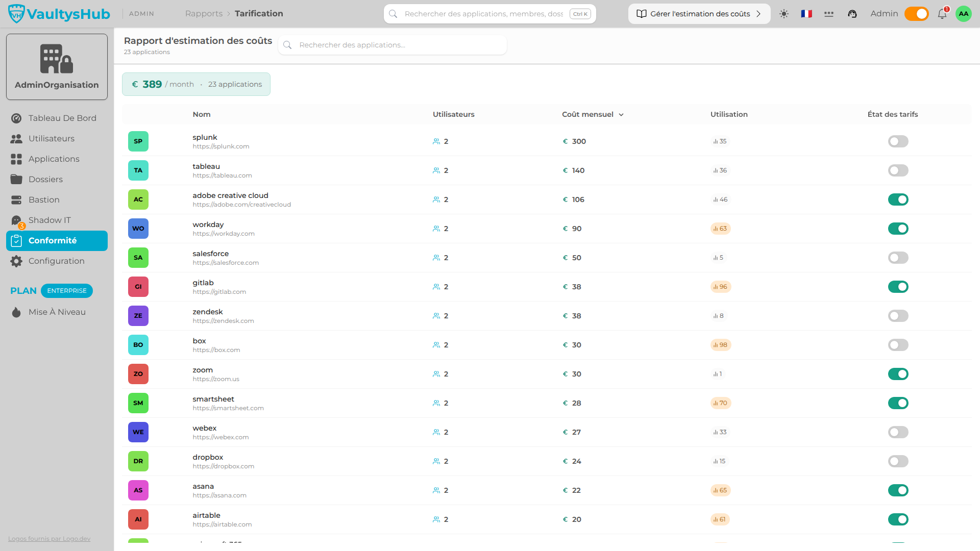Screen dimensions: 980x551
Task: Click the zoom ZO app badge
Action: pos(138,374)
